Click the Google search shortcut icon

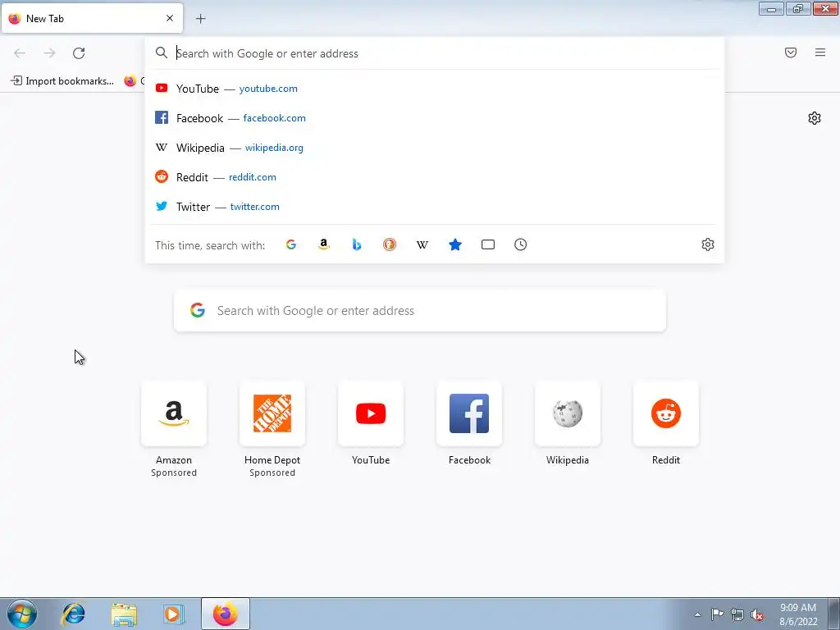coord(291,244)
